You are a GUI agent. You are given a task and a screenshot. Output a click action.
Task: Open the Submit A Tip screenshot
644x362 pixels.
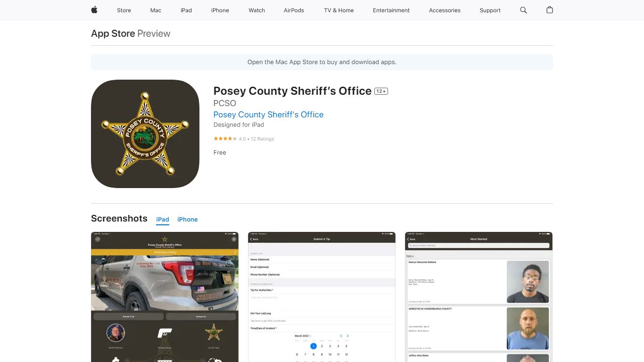(322, 297)
